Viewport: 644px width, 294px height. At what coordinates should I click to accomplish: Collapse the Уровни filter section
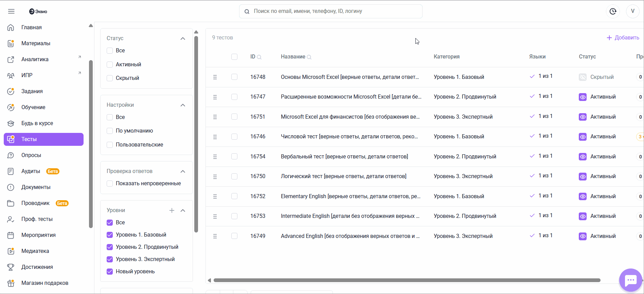point(183,210)
